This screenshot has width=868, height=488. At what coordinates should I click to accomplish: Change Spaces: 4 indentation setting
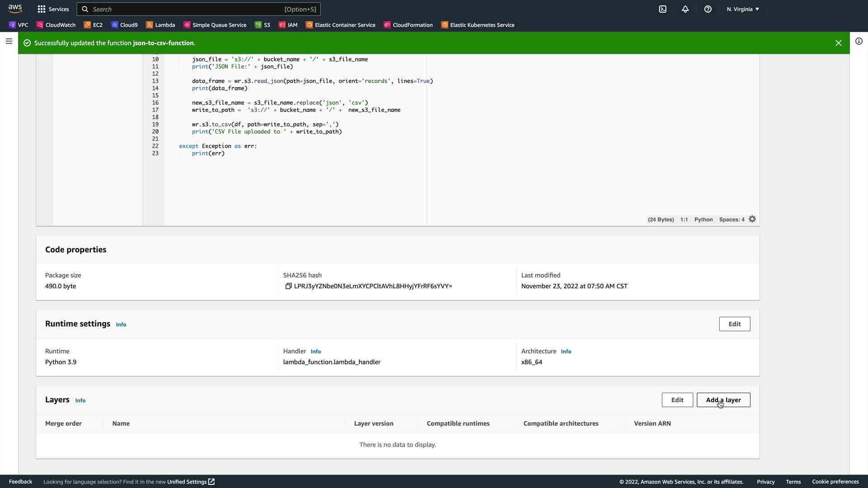coord(731,220)
